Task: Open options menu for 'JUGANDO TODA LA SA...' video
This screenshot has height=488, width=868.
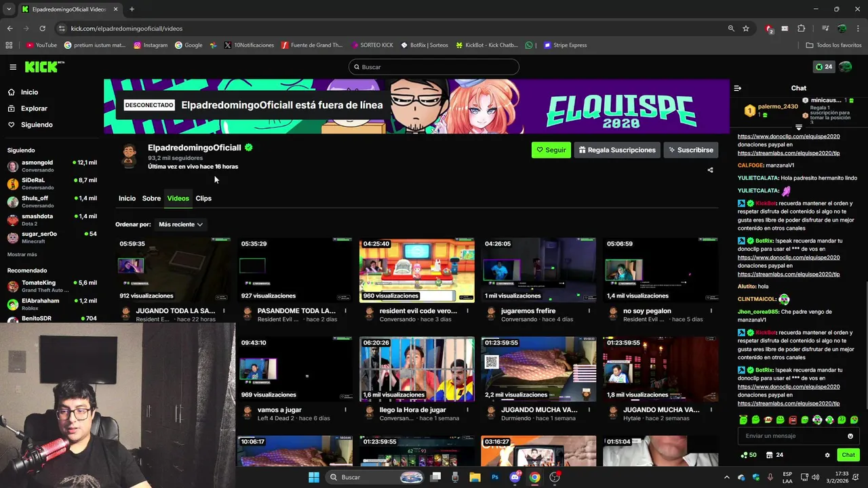Action: pyautogui.click(x=223, y=311)
